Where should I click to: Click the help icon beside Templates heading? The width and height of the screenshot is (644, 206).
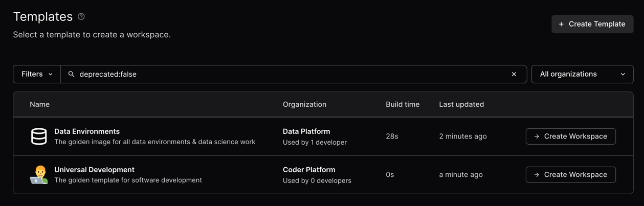click(x=81, y=17)
